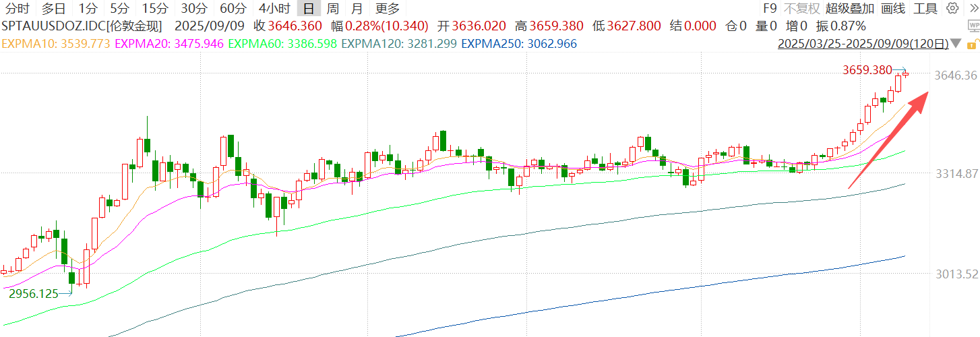Click the EXPMA120: 3281.299 indicator label
The image size is (980, 337).
[x=399, y=44]
